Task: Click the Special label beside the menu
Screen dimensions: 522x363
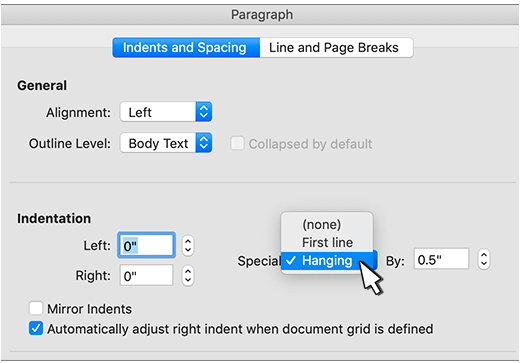Action: point(259,261)
